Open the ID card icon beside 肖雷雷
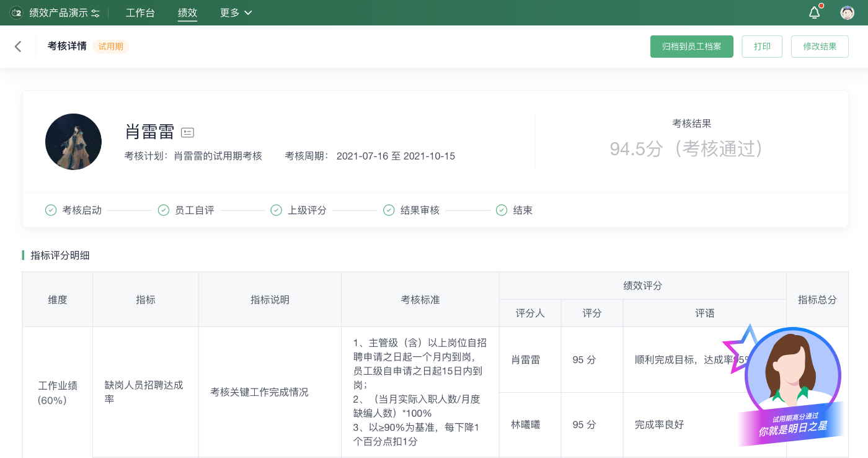 [187, 132]
